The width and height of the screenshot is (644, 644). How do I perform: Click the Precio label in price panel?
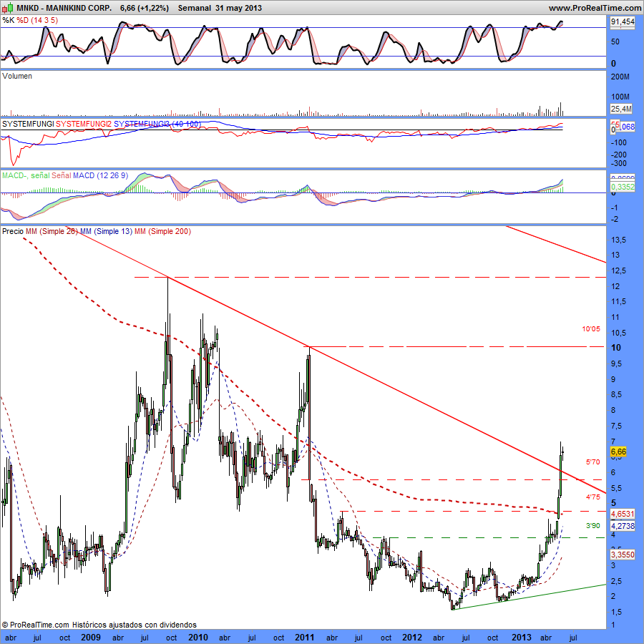click(x=13, y=231)
